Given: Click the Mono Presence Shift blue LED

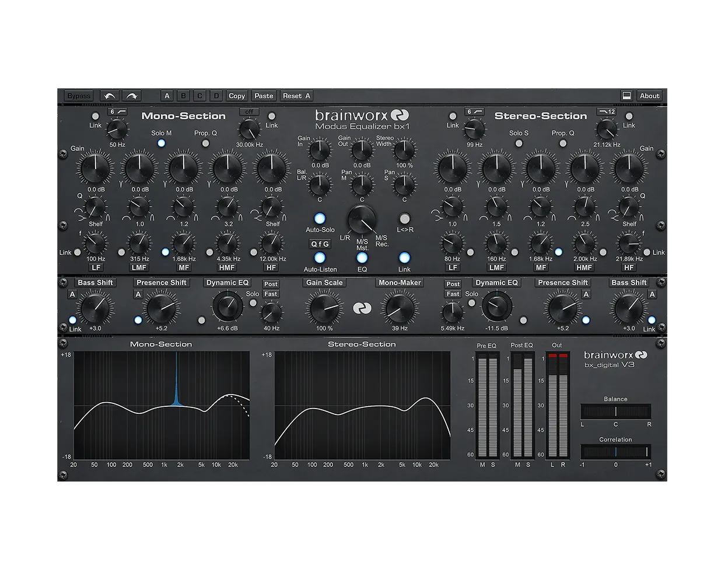Looking at the screenshot, I should click(138, 320).
